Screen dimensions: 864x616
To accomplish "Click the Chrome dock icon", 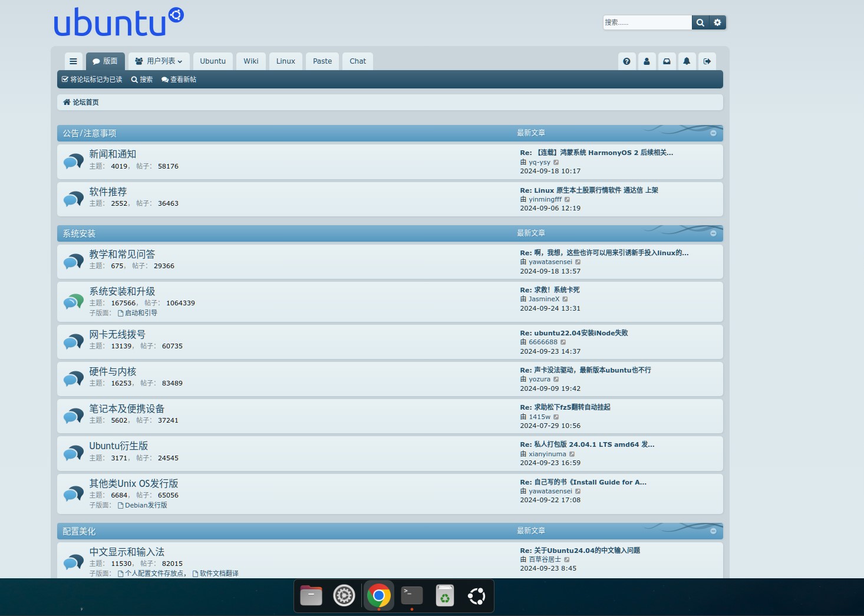I will [x=379, y=596].
